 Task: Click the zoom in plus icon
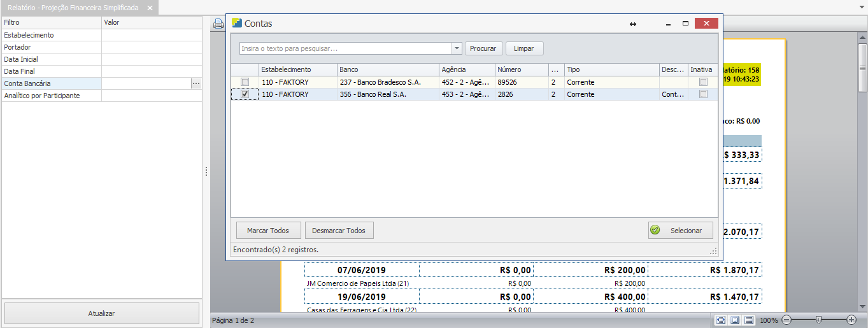851,320
